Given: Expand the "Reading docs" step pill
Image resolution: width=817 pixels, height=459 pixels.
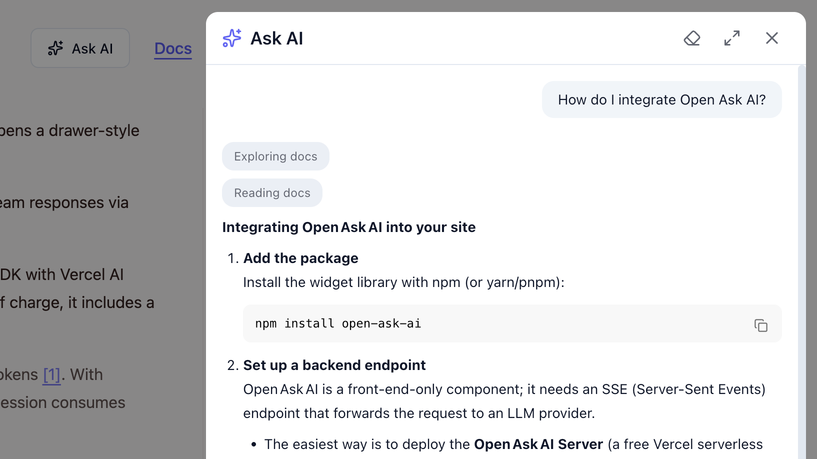Looking at the screenshot, I should click(272, 193).
